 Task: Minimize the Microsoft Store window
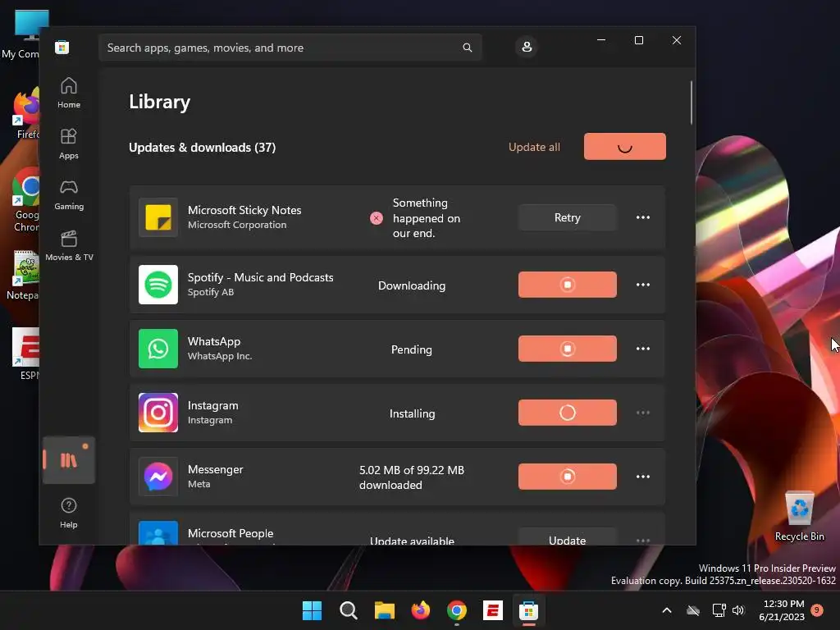pyautogui.click(x=601, y=40)
